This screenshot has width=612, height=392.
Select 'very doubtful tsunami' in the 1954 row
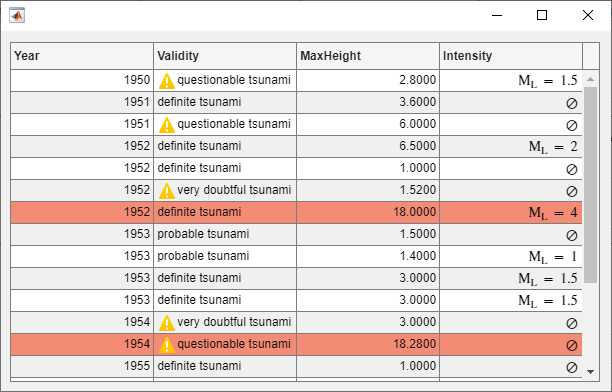click(234, 322)
